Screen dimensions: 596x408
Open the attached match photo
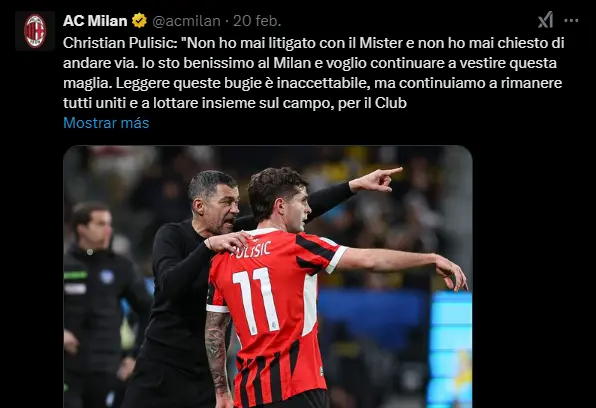click(268, 277)
